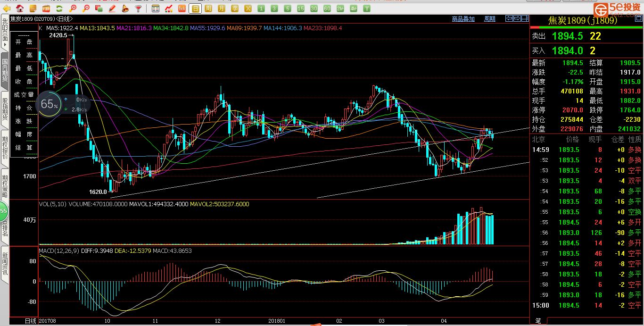
Task: Switch to 2hr chart
Action: click(x=340, y=8)
